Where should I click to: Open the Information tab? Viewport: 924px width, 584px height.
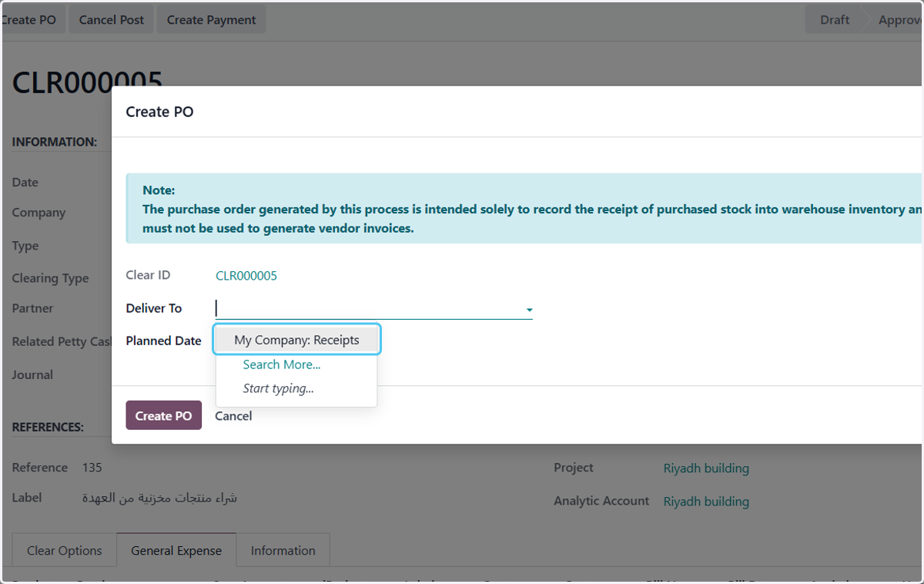tap(283, 550)
